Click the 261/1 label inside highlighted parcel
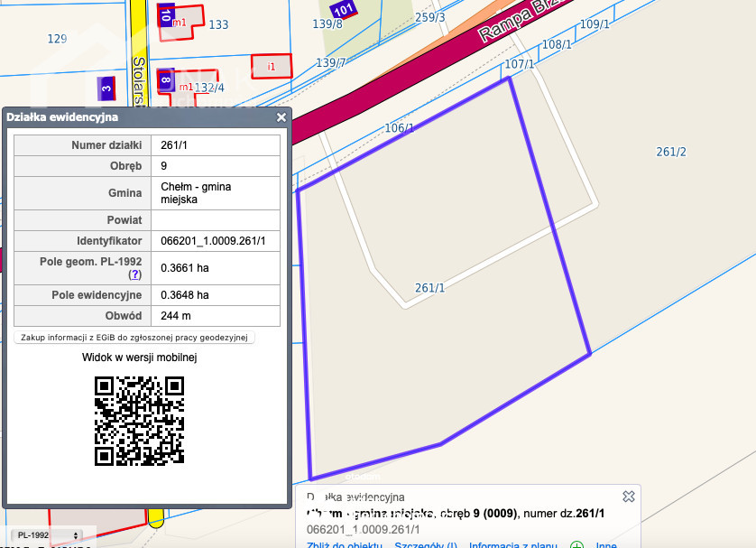756x548 pixels. click(x=430, y=287)
